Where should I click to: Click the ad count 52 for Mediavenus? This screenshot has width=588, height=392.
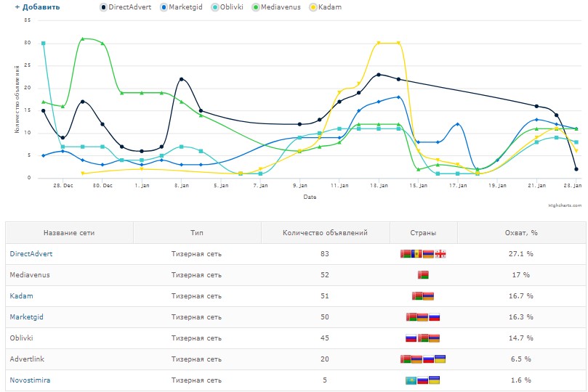(x=325, y=275)
